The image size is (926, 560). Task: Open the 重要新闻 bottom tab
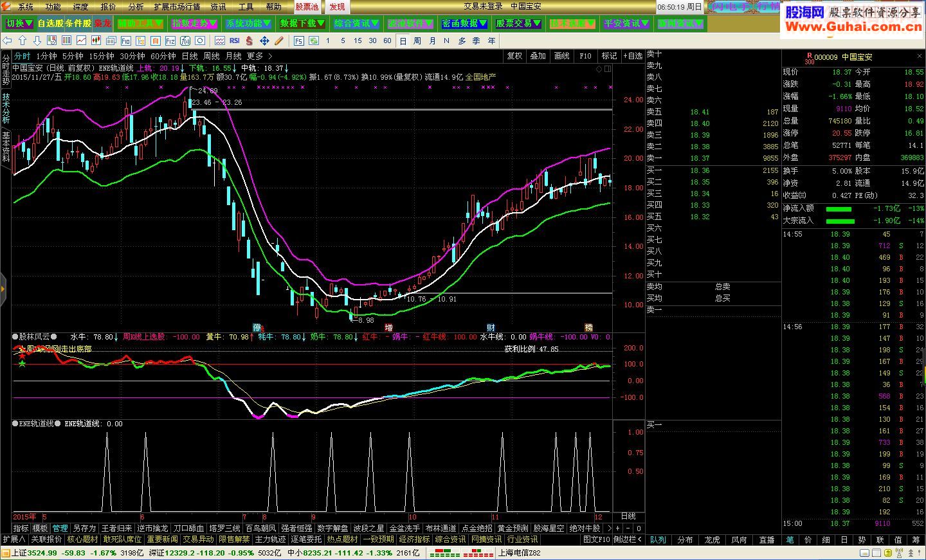(162, 539)
